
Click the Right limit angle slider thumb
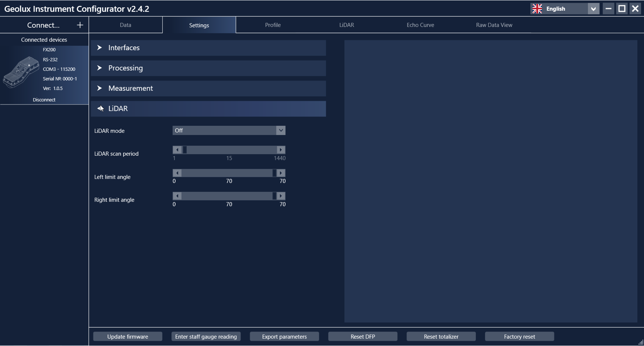tap(274, 196)
